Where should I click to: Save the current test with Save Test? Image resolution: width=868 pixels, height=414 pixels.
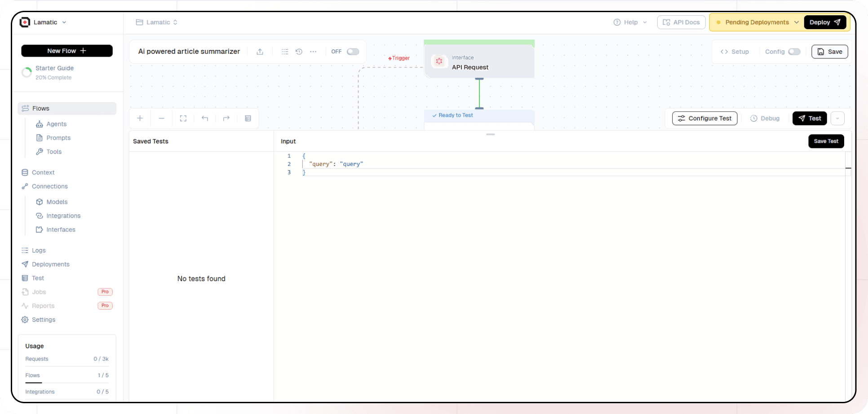tap(826, 141)
